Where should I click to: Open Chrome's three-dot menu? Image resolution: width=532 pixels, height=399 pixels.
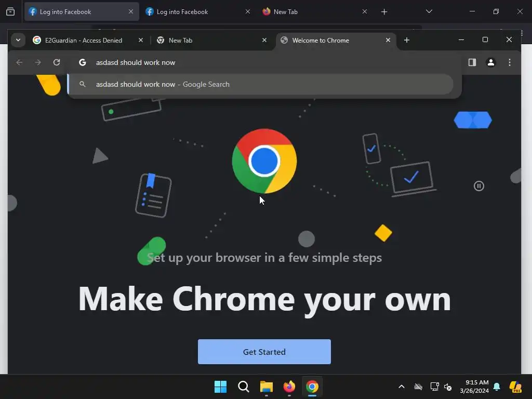(509, 62)
